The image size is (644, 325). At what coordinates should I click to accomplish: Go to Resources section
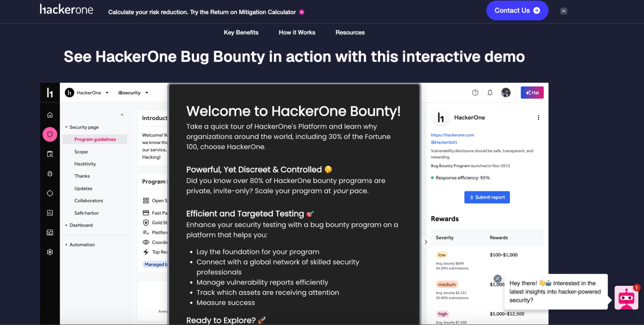pos(350,33)
